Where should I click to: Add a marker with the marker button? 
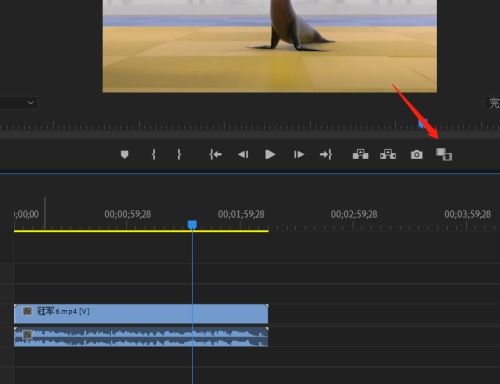tap(124, 154)
